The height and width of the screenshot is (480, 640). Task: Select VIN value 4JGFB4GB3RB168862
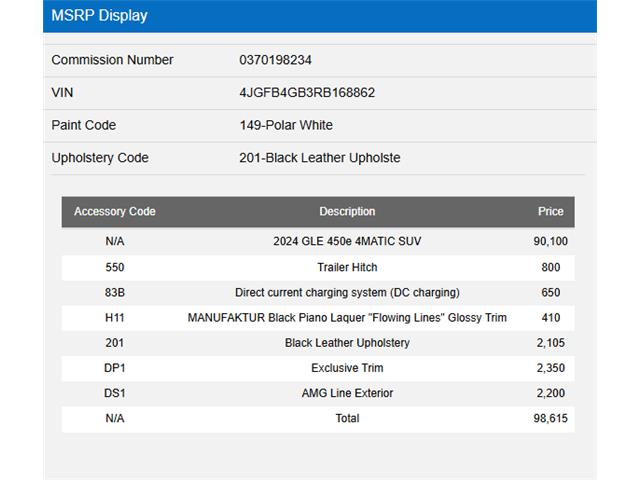[307, 93]
